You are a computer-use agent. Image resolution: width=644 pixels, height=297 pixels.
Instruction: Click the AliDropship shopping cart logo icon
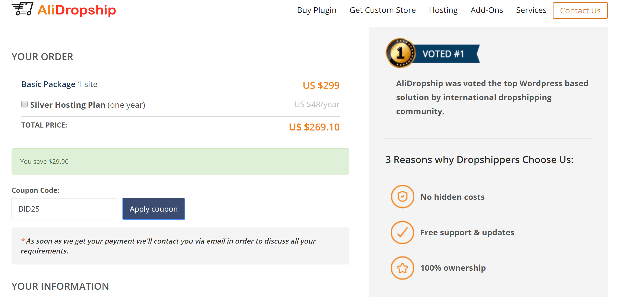point(23,9)
